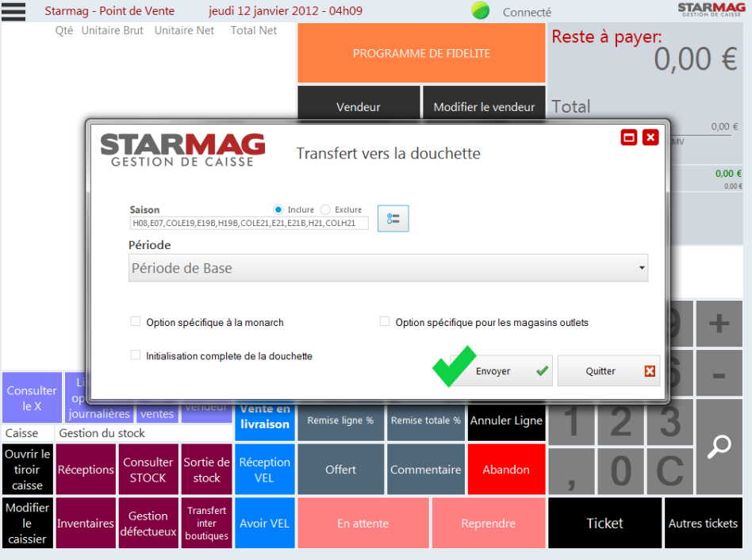752x560 pixels.
Task: Click Vente en livraison button
Action: [265, 420]
